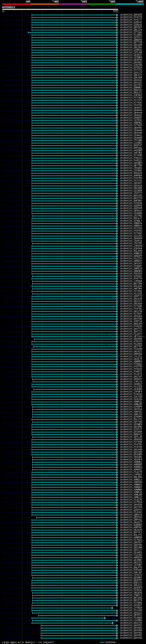Select hit label UniRef100_P06671
Image resolution: width=146 pixels, height=644 pixels.
pos(131,371)
